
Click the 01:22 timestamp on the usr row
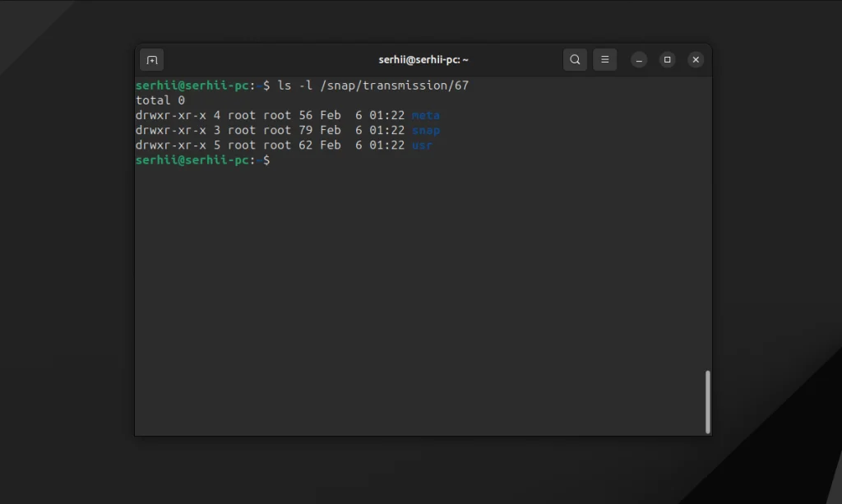point(386,146)
